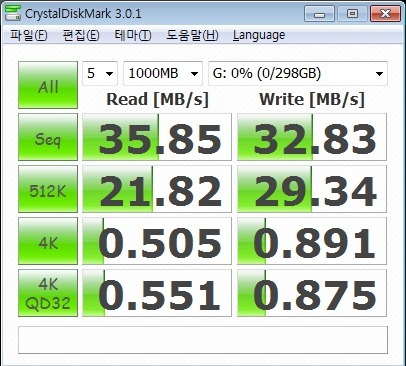Minimize the CrystalDiskMark window

point(319,14)
